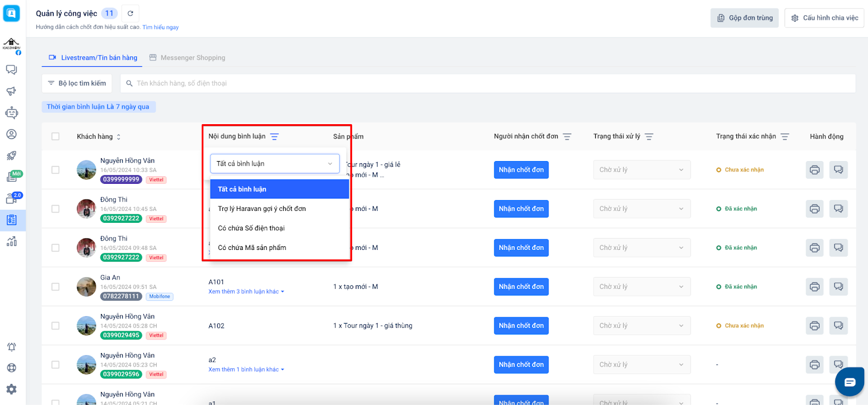Expand Chờ xử lý dropdown in Gia An's row

pos(641,287)
